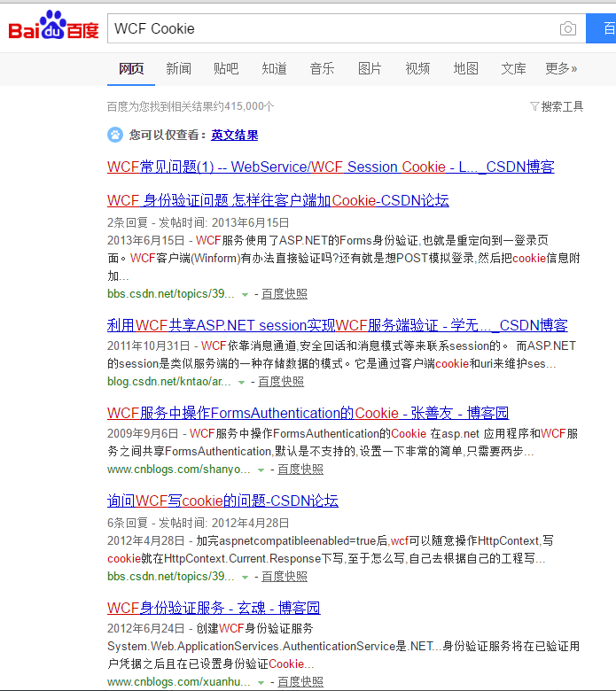Focus the search box containing WCF Cookie
Screen dimensions: 616x691
point(347,28)
